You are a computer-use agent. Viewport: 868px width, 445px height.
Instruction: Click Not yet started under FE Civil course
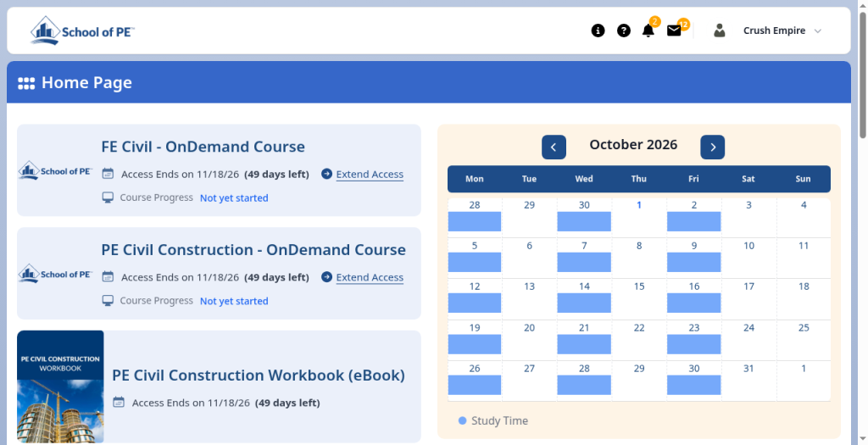(x=234, y=198)
